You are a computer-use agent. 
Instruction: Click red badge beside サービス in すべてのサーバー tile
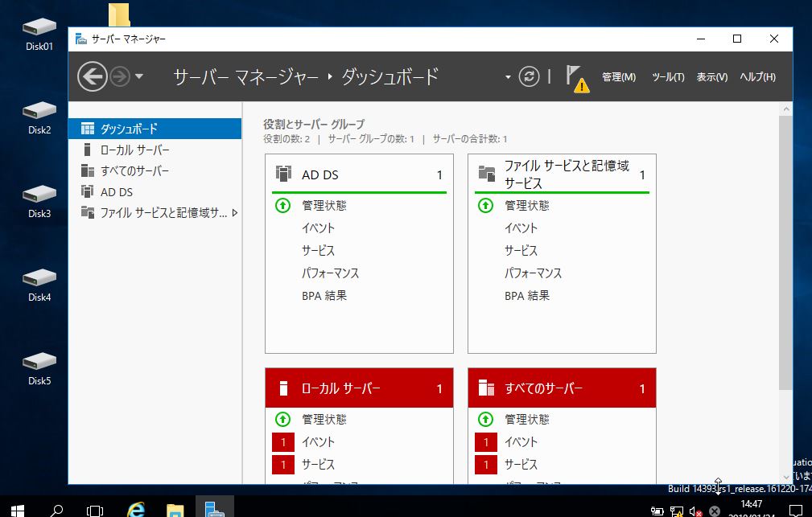pyautogui.click(x=486, y=465)
